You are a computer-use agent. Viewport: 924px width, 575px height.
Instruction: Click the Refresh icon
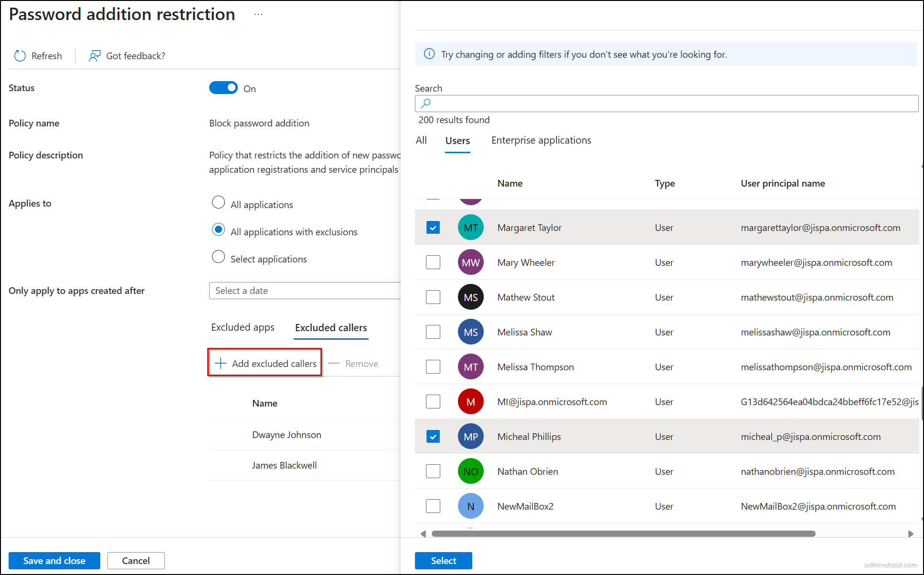point(20,56)
